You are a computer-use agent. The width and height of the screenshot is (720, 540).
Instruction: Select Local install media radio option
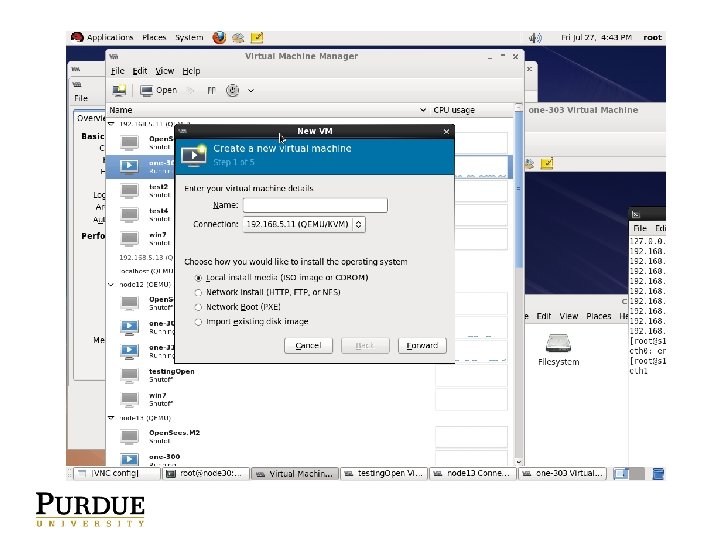pos(198,278)
